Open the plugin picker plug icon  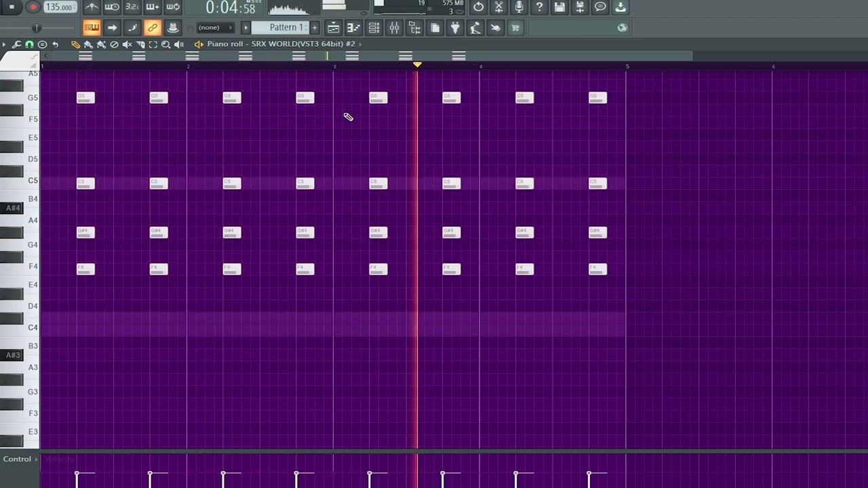click(x=456, y=28)
